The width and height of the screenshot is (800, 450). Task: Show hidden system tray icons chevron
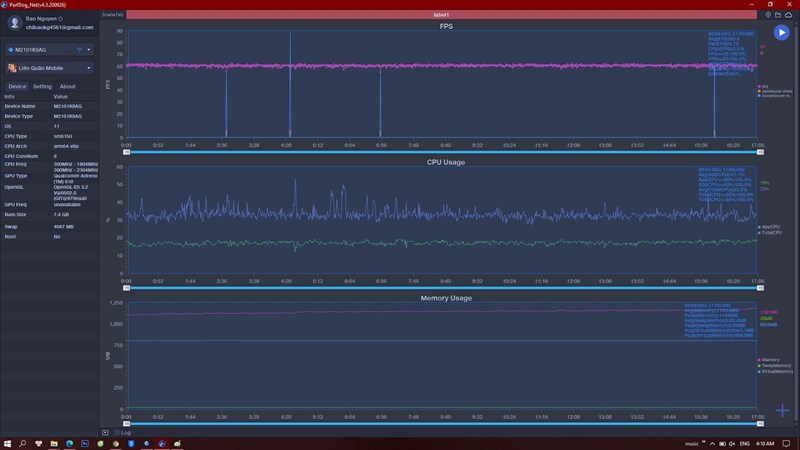click(x=712, y=444)
